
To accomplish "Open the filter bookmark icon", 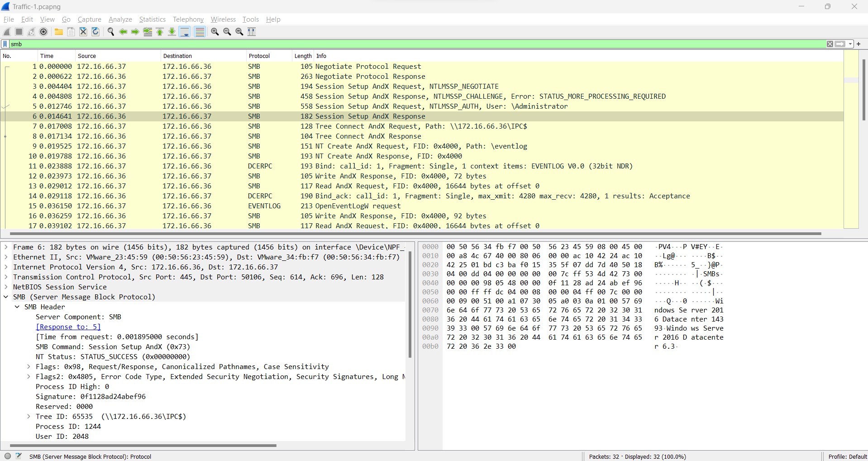I will (5, 44).
